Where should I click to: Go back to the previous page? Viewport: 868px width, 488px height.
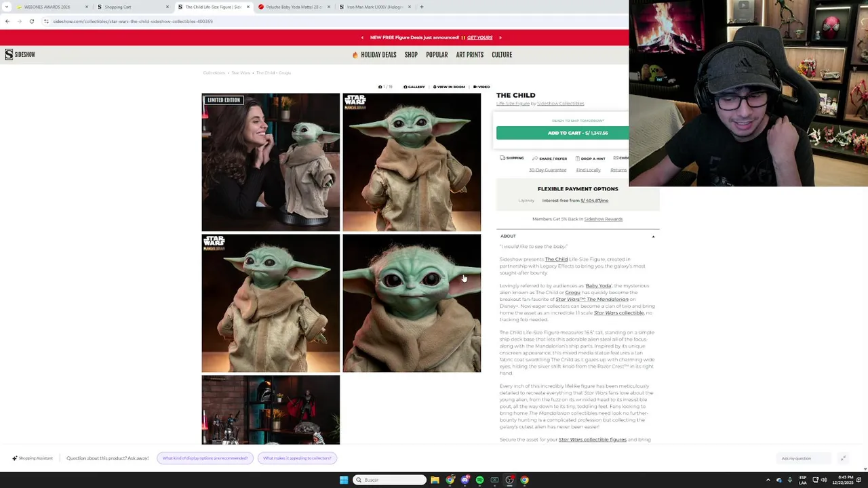7,21
